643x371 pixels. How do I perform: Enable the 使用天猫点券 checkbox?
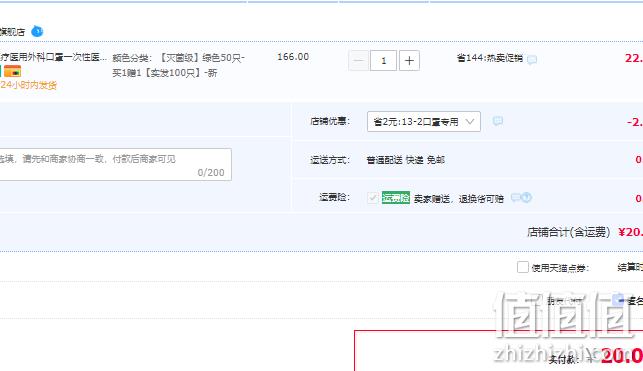pos(522,267)
